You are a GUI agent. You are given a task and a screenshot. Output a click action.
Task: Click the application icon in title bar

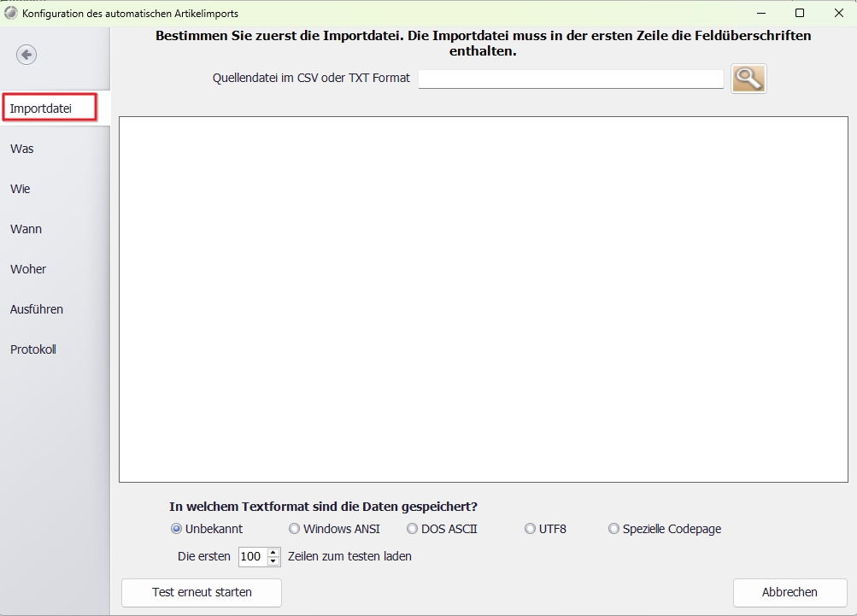click(10, 13)
